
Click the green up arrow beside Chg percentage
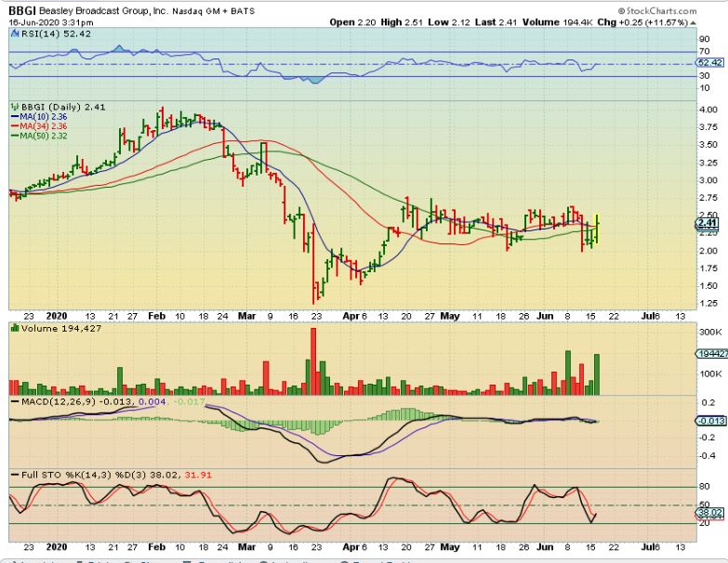(x=694, y=22)
